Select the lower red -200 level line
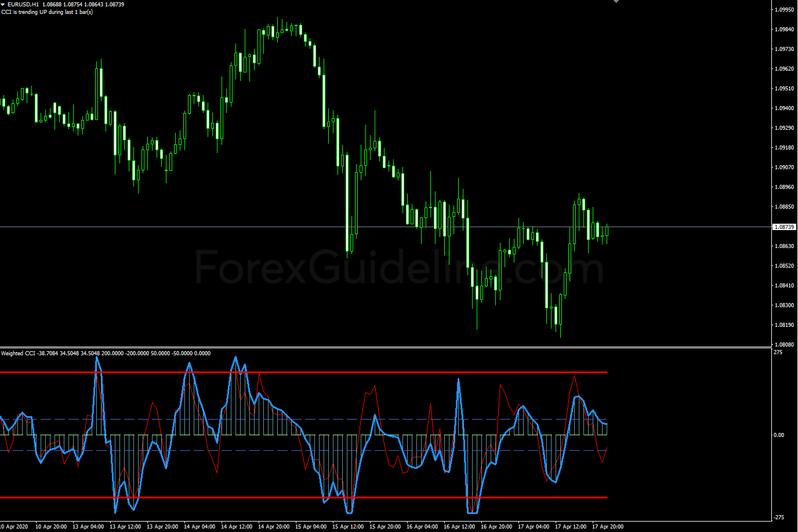Image resolution: width=798 pixels, height=532 pixels. pos(304,497)
